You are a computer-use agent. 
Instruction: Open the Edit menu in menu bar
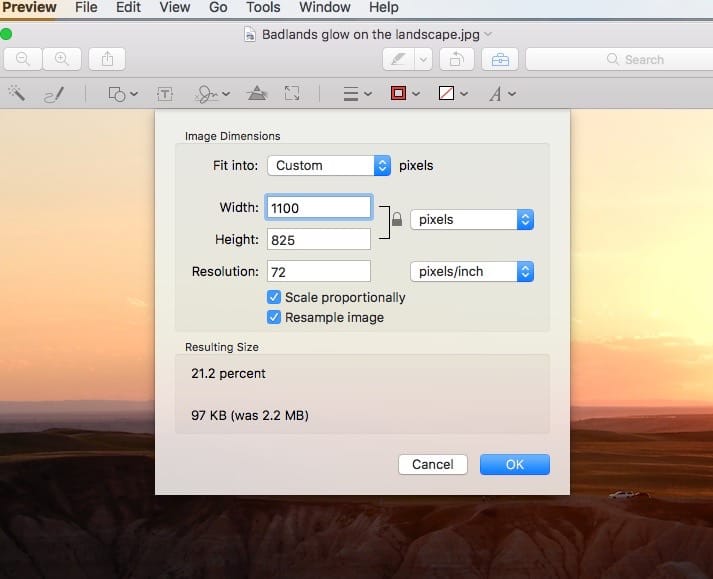128,8
